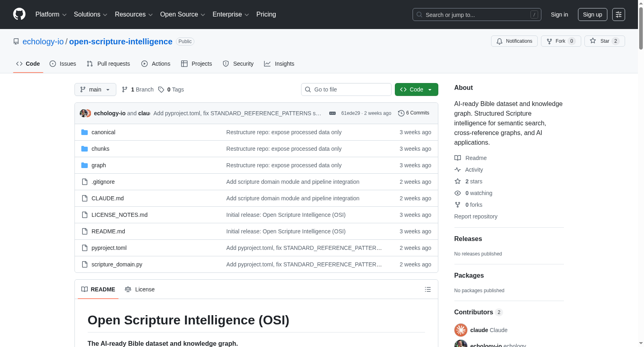
Task: Click the star icon next to 2 stars
Action: pos(458,181)
